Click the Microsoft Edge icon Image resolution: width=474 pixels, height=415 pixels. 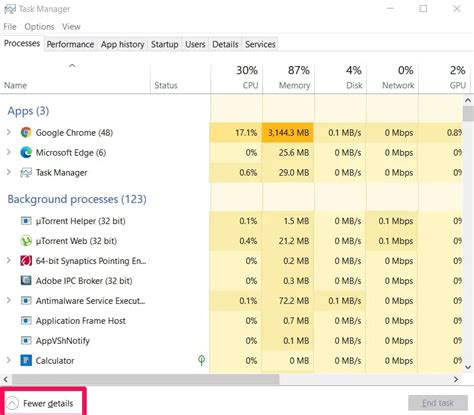pos(26,153)
